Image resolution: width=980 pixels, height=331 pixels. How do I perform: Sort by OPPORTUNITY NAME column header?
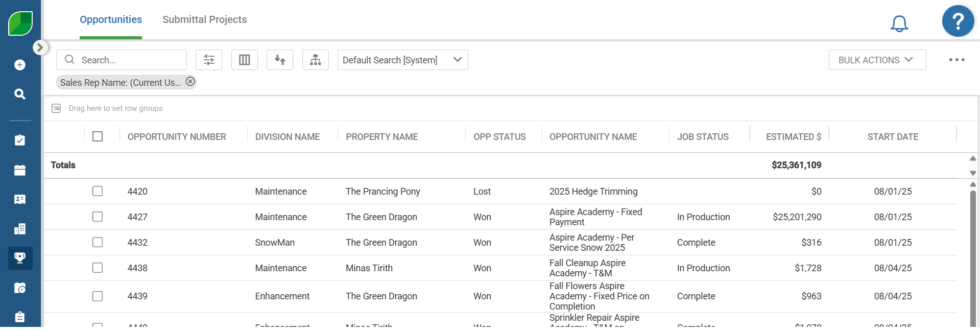point(593,137)
